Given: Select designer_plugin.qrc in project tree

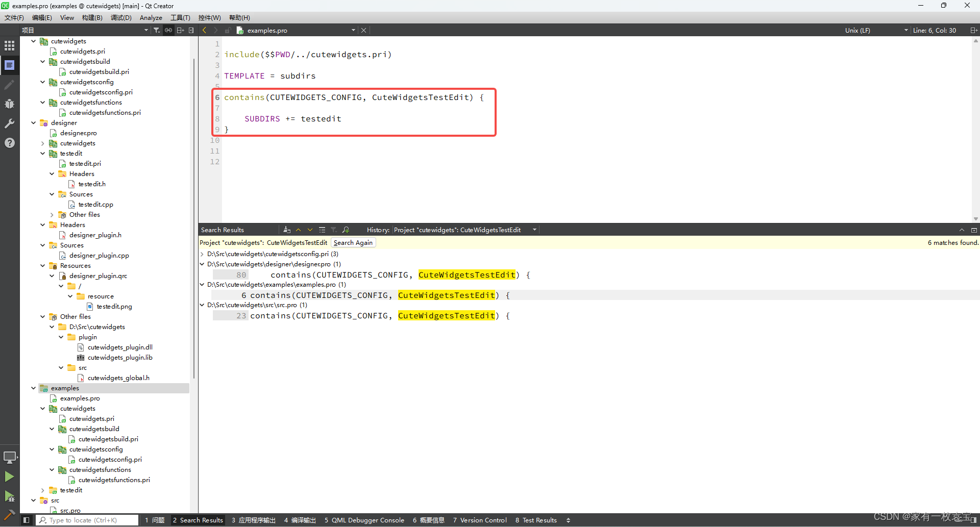Looking at the screenshot, I should (x=98, y=275).
